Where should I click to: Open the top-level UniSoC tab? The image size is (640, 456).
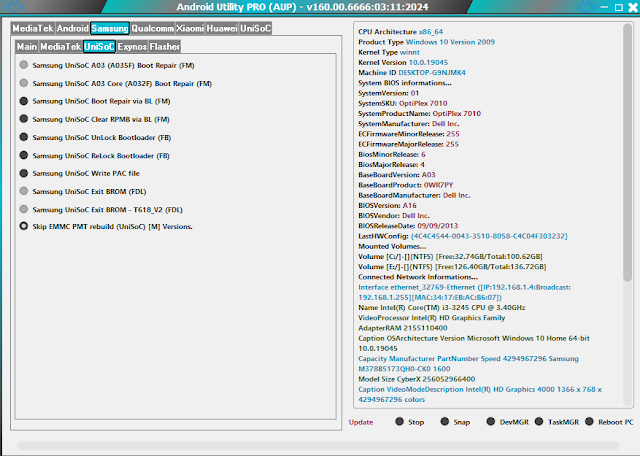[256, 28]
